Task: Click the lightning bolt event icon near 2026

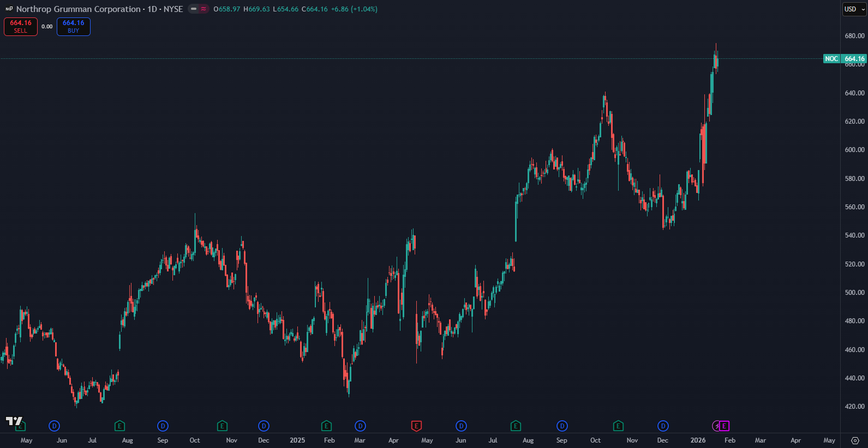Action: click(716, 426)
